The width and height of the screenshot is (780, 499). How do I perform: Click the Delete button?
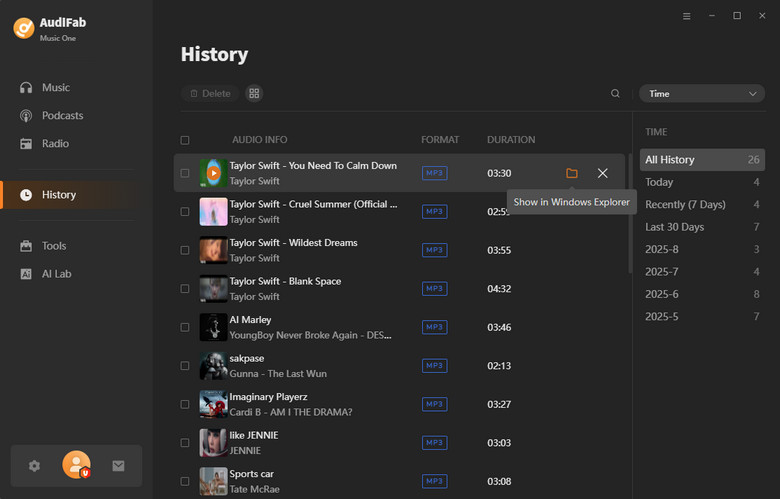pos(210,94)
